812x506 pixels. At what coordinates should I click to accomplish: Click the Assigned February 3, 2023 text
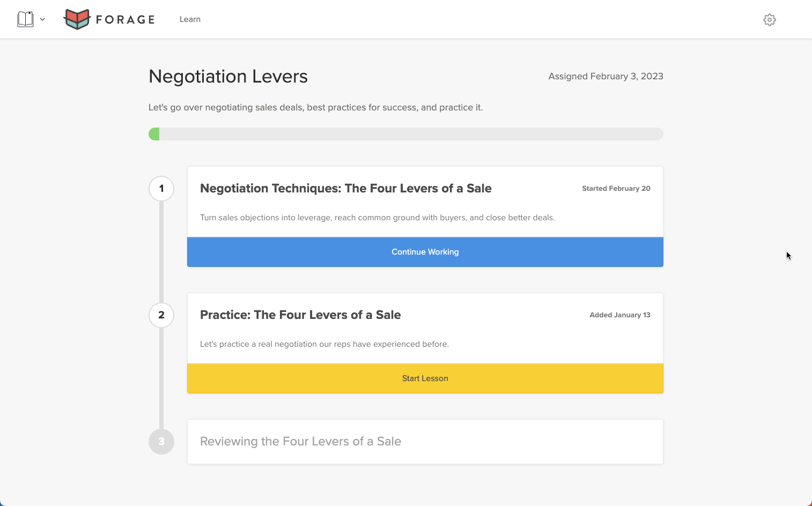pos(606,76)
